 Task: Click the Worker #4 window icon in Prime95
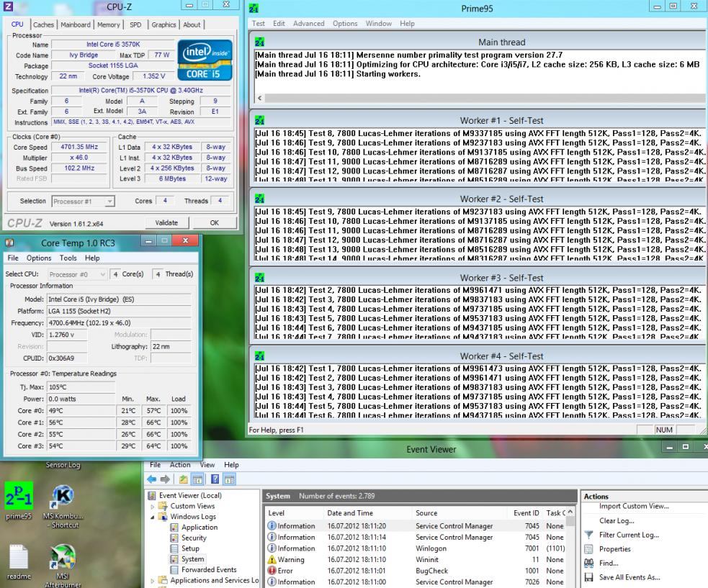pos(259,356)
